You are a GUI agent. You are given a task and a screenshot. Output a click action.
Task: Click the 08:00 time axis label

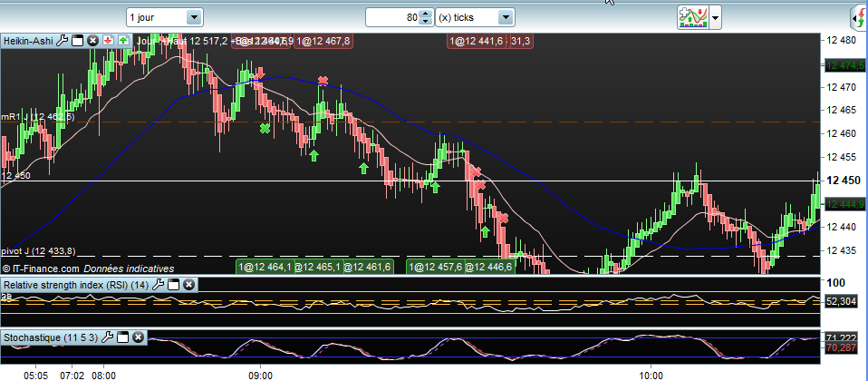(103, 376)
